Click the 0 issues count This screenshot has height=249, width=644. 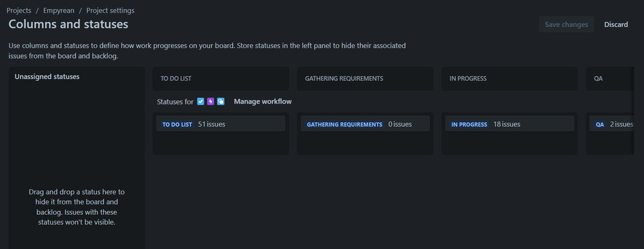pyautogui.click(x=400, y=124)
